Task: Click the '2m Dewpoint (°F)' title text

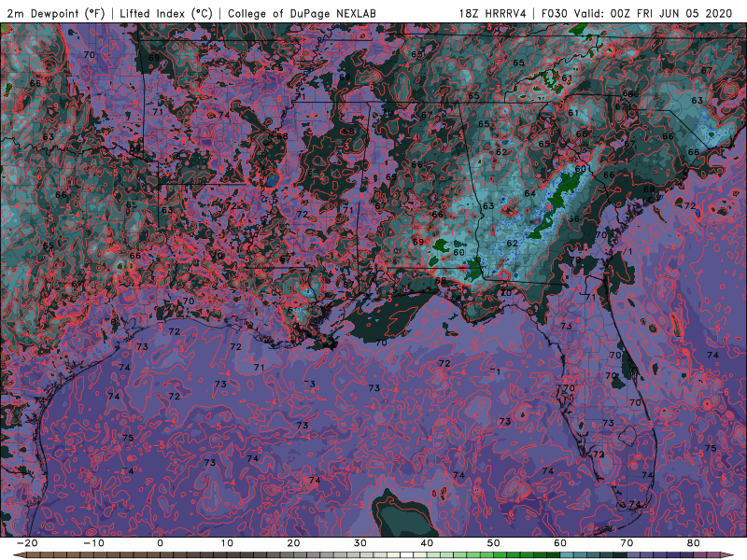Action: (x=56, y=13)
